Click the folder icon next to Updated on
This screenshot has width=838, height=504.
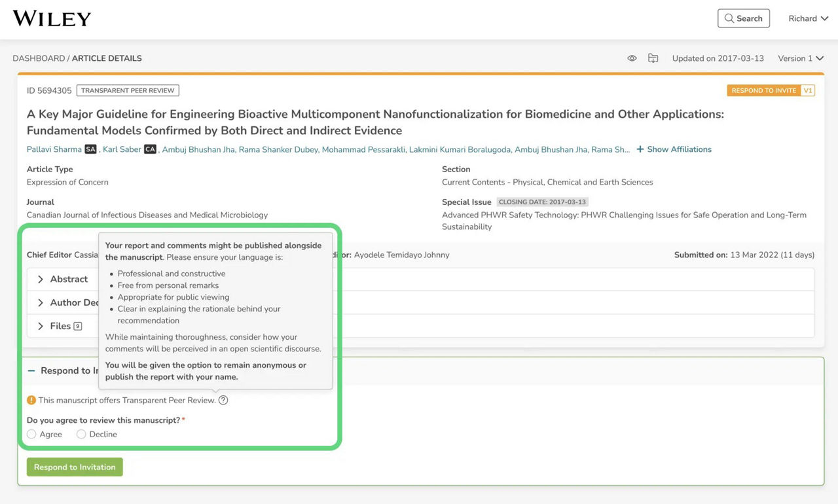(653, 58)
